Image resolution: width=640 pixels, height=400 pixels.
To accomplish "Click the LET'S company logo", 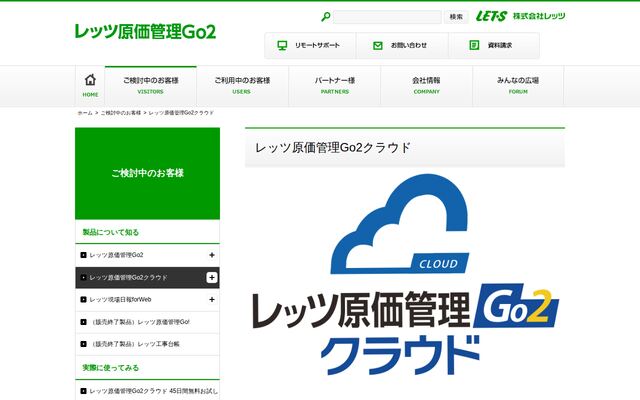I will 491,16.
